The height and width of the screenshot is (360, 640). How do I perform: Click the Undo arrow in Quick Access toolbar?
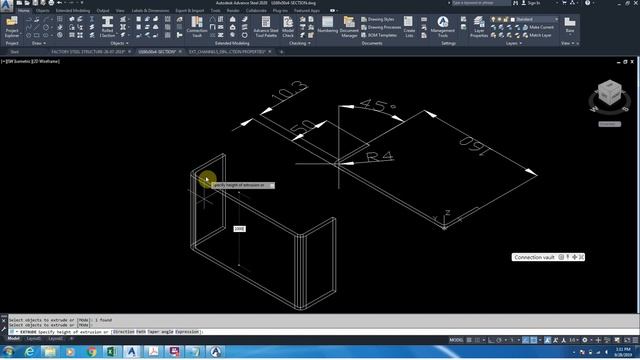click(x=60, y=3)
